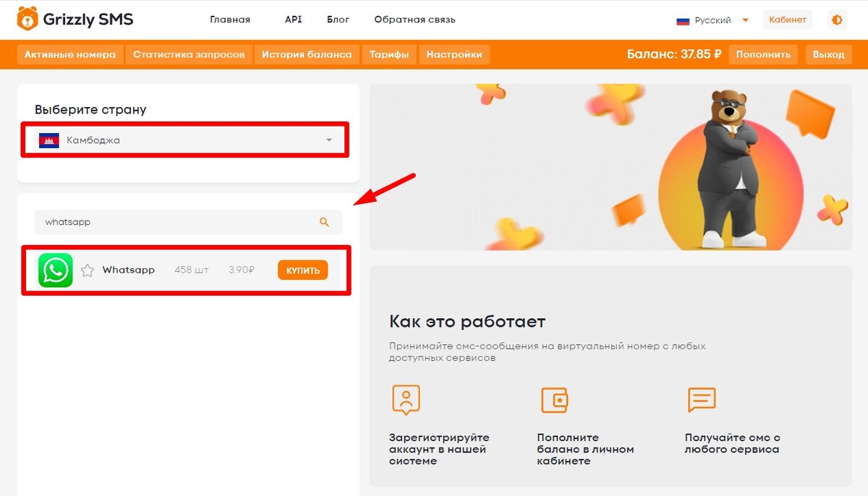Open the 'Настройки' section
Image resolution: width=868 pixels, height=496 pixels.
pyautogui.click(x=454, y=54)
